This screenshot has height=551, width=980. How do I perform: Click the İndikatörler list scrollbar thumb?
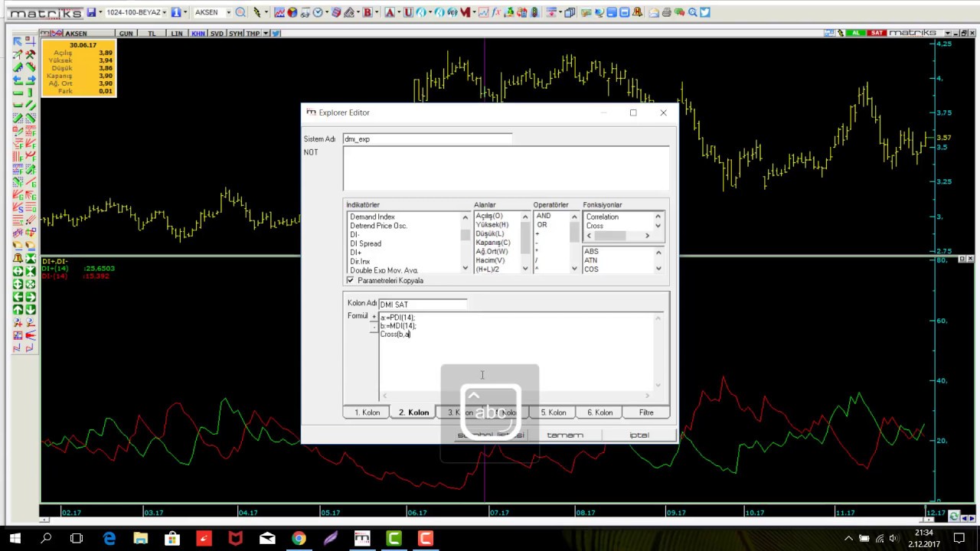click(x=465, y=235)
